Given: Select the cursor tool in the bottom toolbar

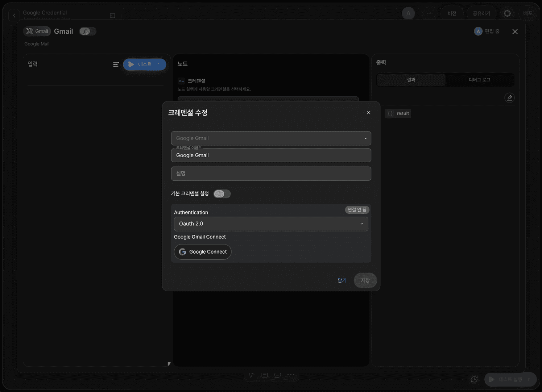Looking at the screenshot, I should click(252, 375).
